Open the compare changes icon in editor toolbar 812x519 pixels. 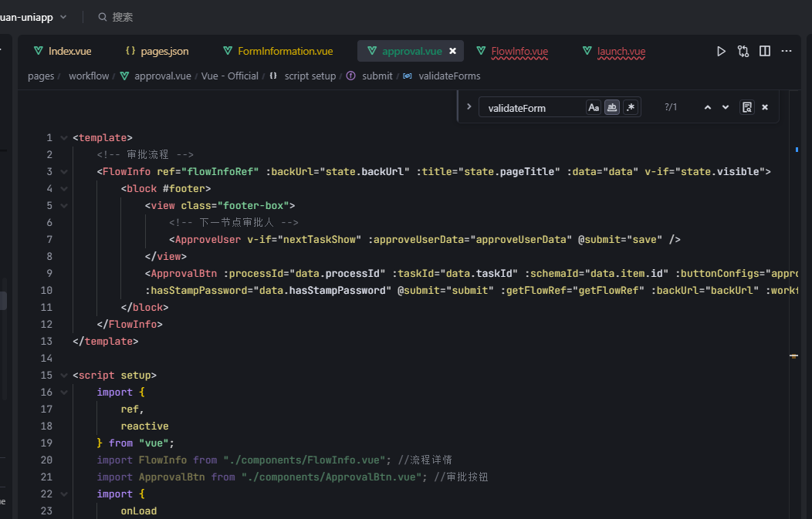pos(743,51)
